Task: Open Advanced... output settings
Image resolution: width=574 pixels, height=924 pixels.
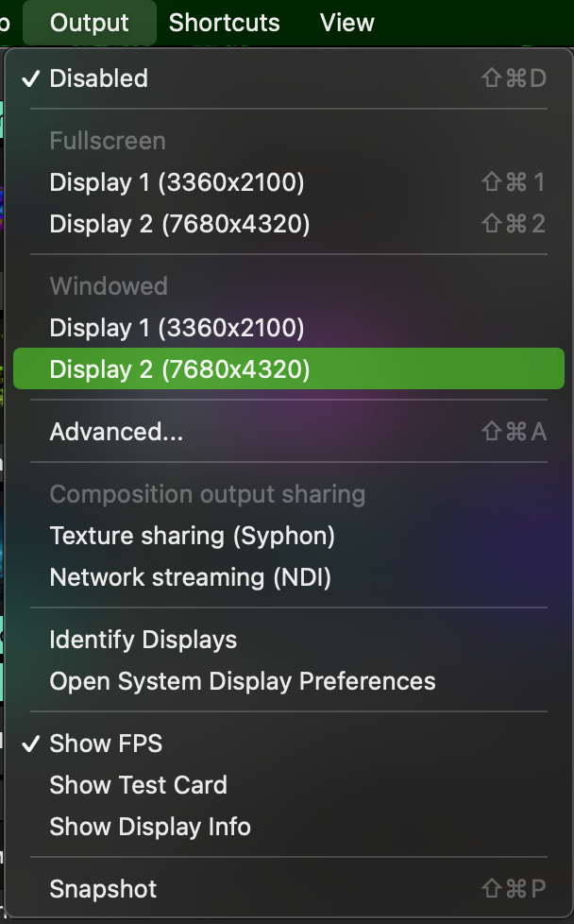Action: (x=116, y=432)
